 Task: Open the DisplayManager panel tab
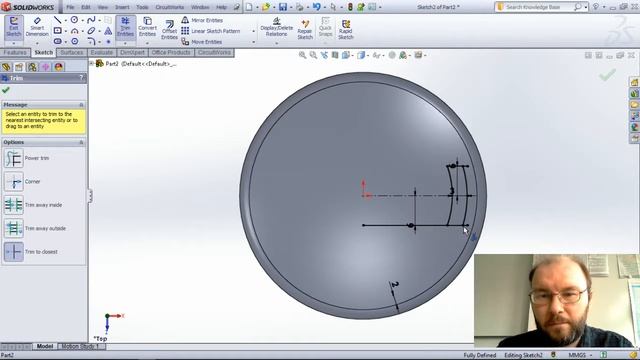[59, 67]
